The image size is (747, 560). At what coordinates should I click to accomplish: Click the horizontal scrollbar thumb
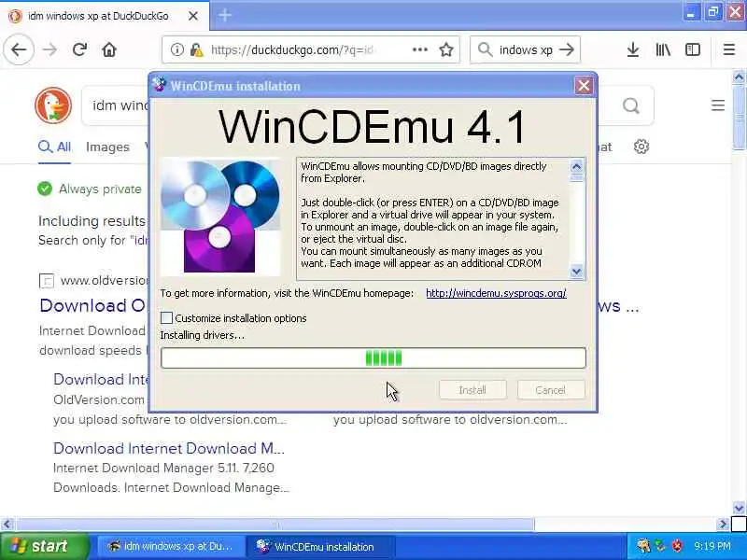[x=275, y=525]
